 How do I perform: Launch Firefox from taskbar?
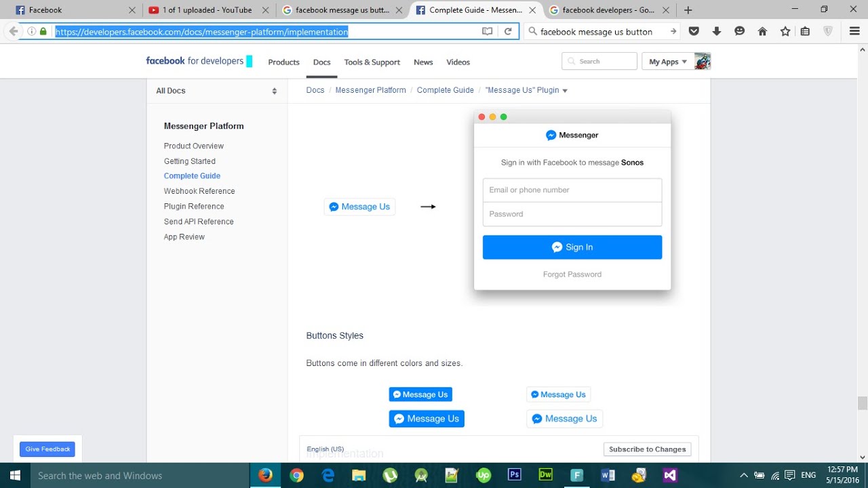click(x=266, y=475)
